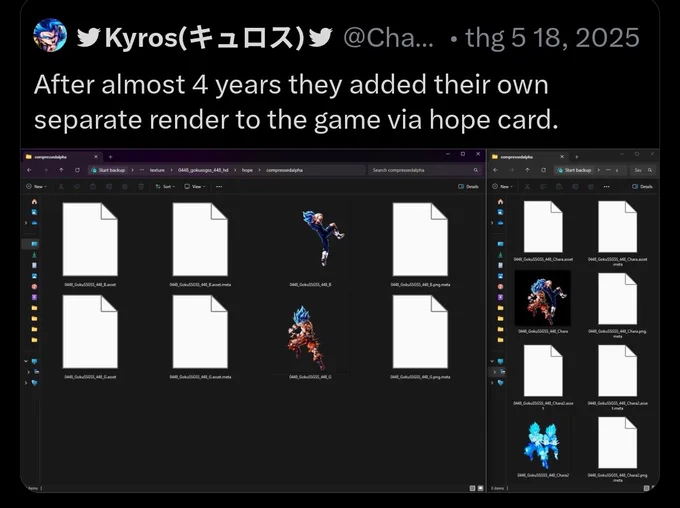Open the View dropdown in left Explorer
Screen dimensions: 680x508
click(x=195, y=187)
